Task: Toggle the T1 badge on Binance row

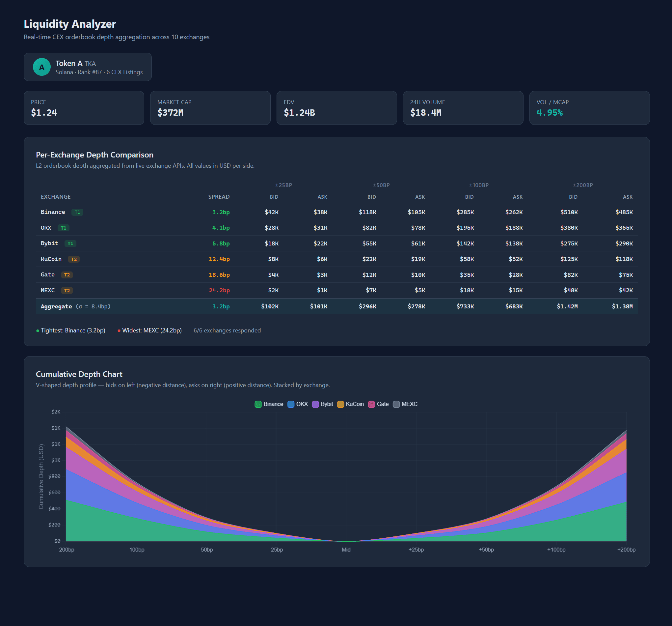Action: (77, 212)
